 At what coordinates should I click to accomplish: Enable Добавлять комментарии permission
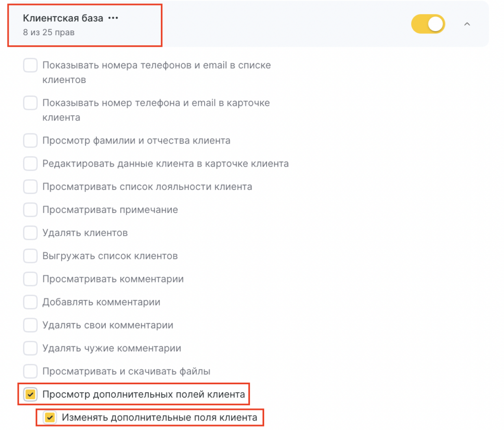30,302
